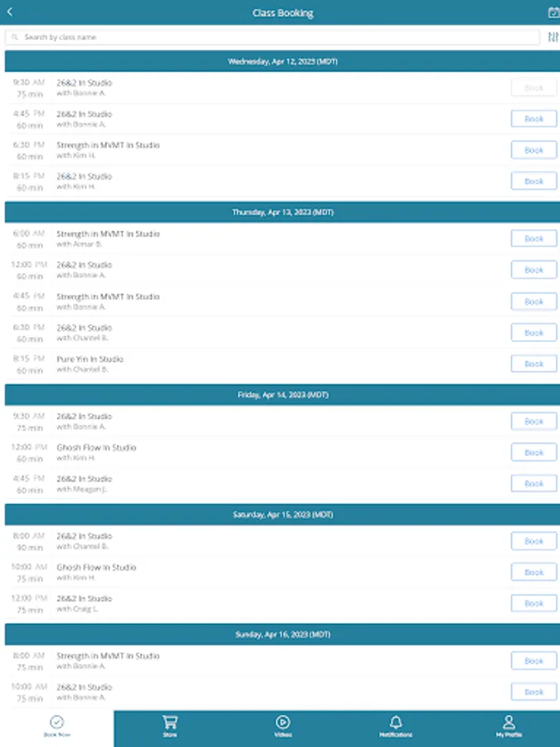Open the Store cart tab
The width and height of the screenshot is (560, 747).
click(170, 726)
